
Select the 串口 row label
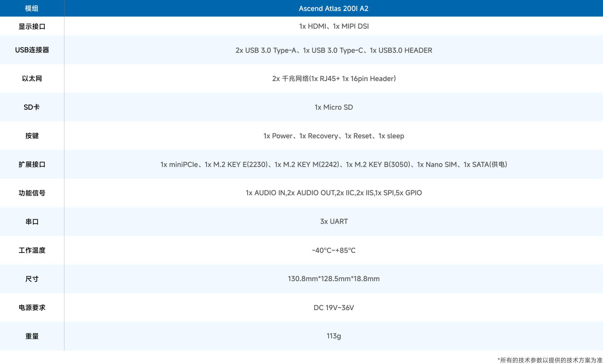pyautogui.click(x=32, y=222)
